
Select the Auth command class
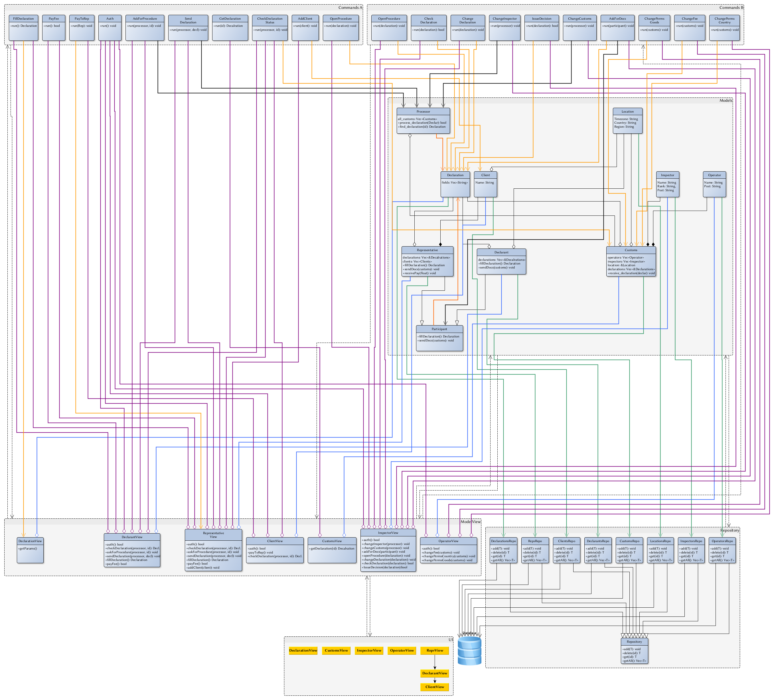(x=110, y=27)
